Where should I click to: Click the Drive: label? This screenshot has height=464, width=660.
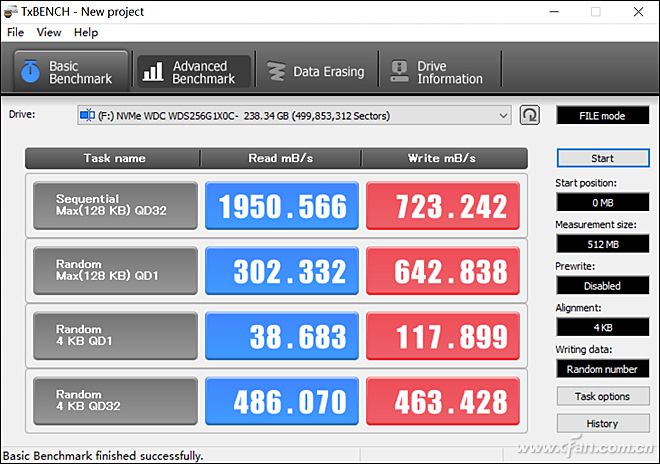22,114
